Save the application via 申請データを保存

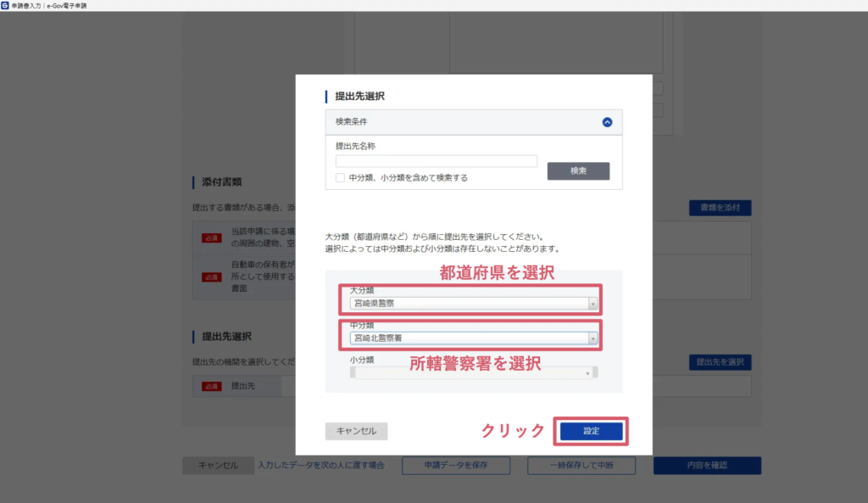click(456, 466)
